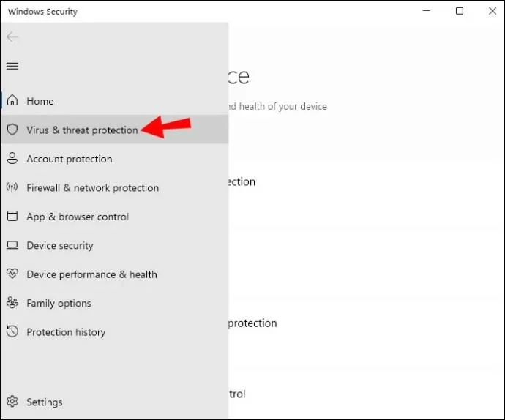Click the window icon for App & browser control

click(x=12, y=216)
